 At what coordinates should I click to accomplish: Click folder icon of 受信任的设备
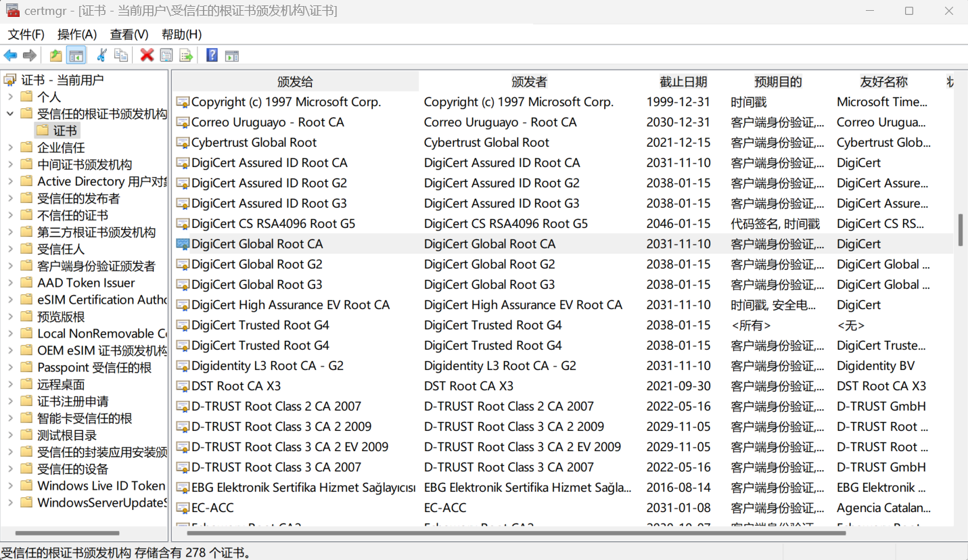pyautogui.click(x=26, y=469)
